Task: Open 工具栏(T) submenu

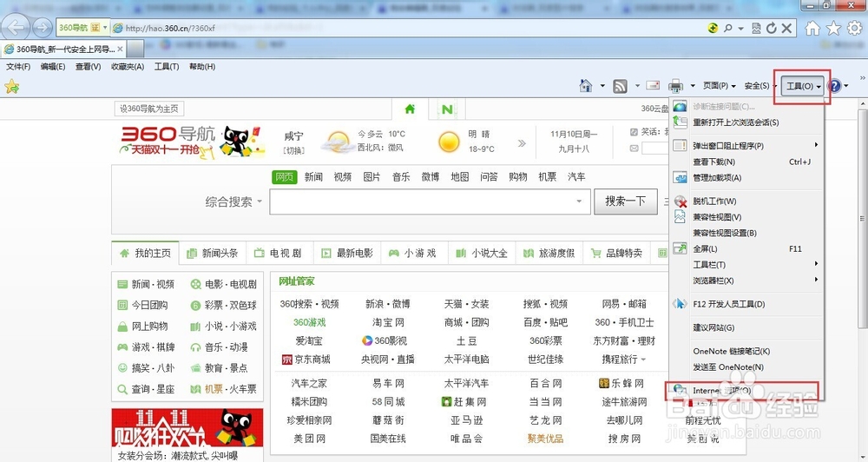Action: click(x=746, y=265)
